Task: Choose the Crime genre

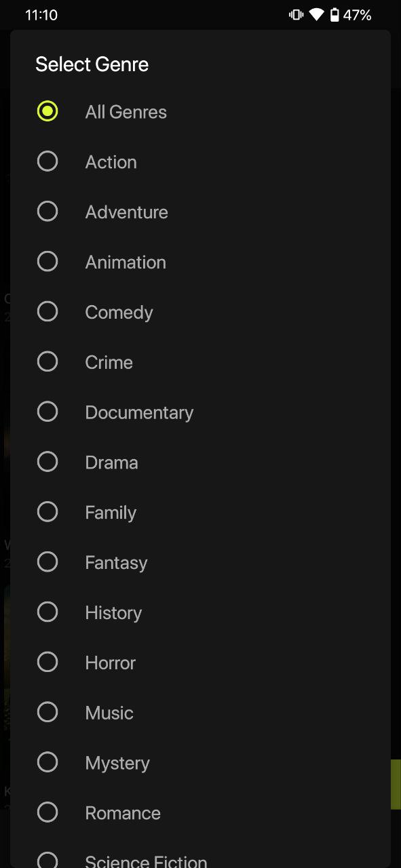Action: coord(47,361)
